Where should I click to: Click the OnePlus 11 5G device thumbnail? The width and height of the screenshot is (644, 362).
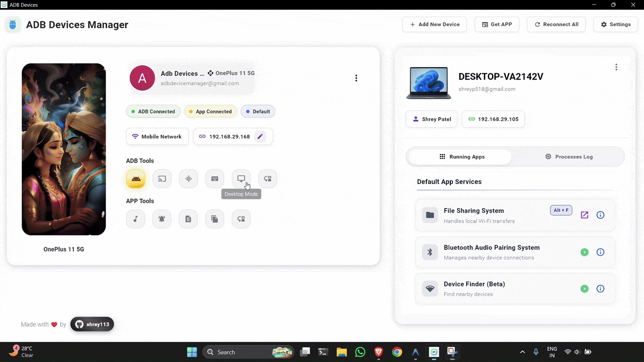pos(63,149)
